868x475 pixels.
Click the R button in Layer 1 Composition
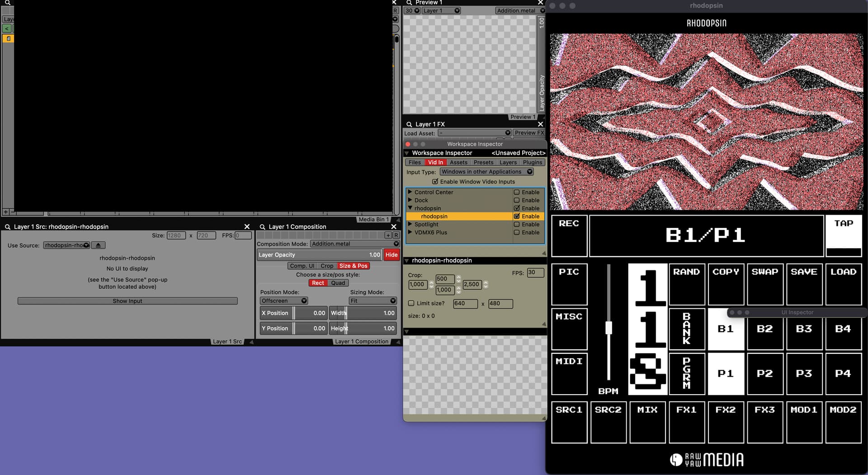tap(396, 235)
